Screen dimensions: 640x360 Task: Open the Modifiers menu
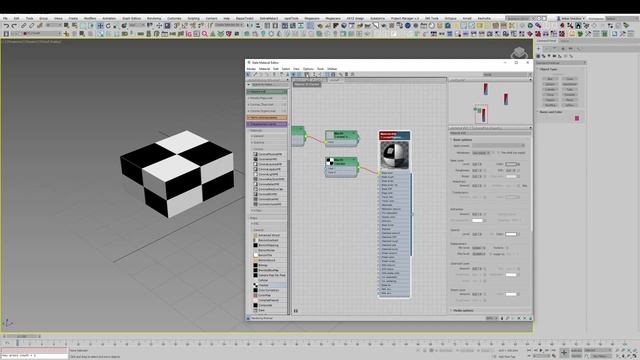[90, 18]
